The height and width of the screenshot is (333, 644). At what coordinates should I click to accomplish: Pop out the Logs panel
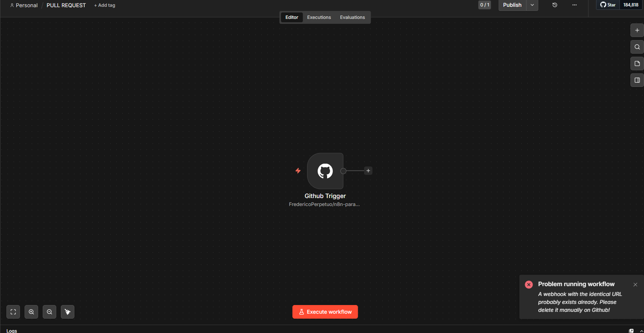point(631,331)
